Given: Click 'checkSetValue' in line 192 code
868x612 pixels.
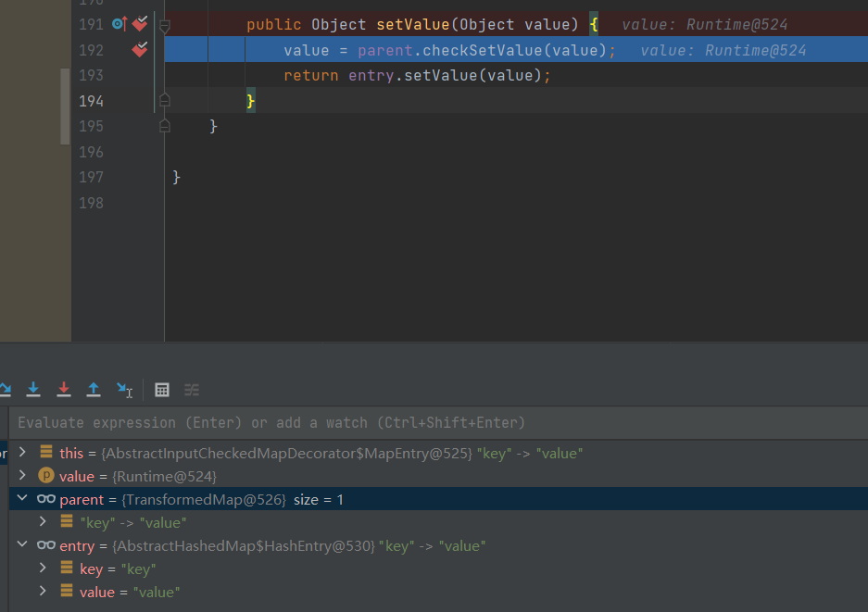Looking at the screenshot, I should (x=482, y=50).
